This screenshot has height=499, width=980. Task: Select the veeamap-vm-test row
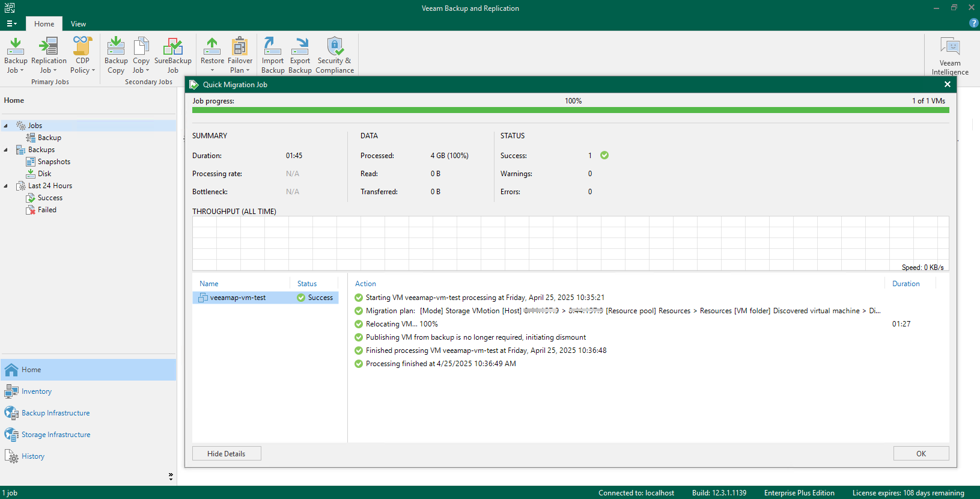tap(266, 298)
